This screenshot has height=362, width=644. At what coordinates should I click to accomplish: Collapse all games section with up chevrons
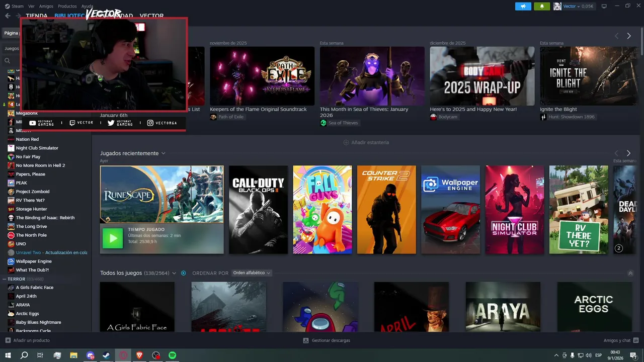coord(630,273)
